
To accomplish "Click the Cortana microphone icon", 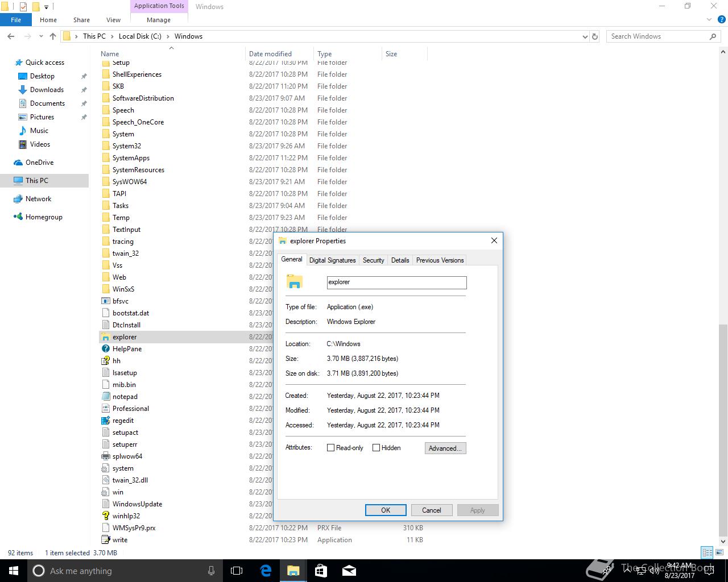I will (211, 571).
